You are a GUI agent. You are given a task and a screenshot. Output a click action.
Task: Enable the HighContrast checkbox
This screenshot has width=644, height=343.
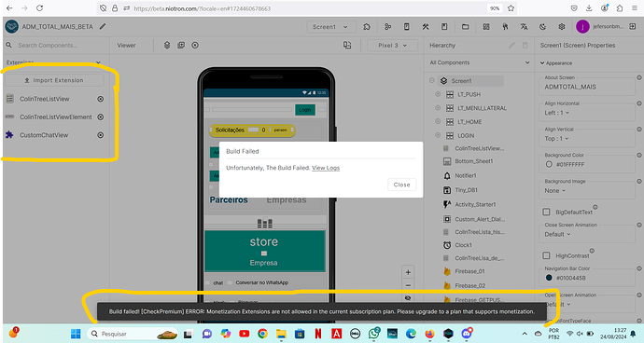(x=546, y=255)
